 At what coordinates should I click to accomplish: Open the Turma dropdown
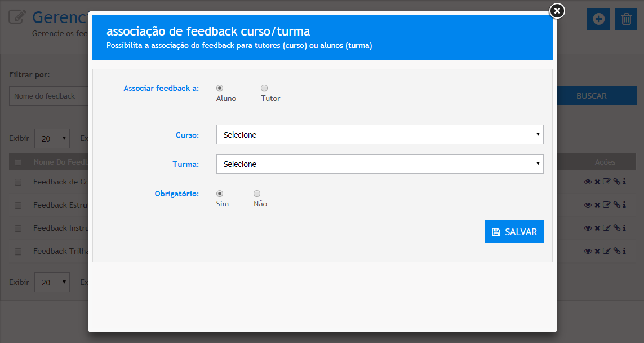coord(380,164)
